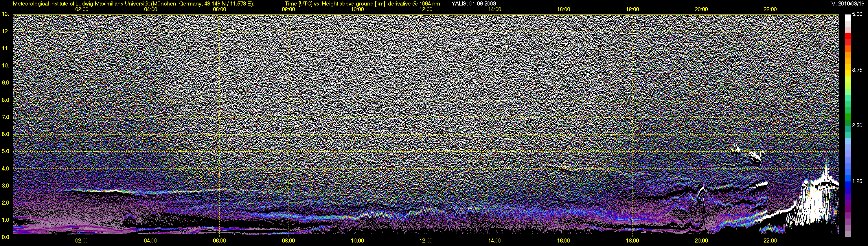868x246 pixels.
Task: Click the 13. height axis label
Action: click(5, 14)
